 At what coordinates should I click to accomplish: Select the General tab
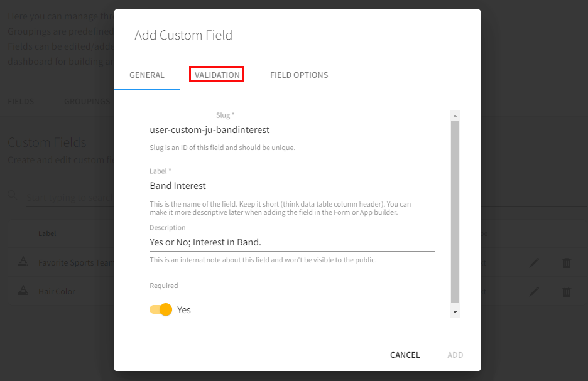point(147,75)
